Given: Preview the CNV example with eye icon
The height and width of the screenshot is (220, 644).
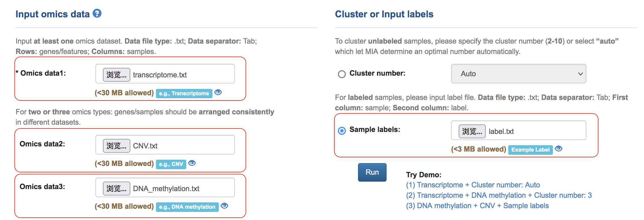Looking at the screenshot, I should [192, 163].
